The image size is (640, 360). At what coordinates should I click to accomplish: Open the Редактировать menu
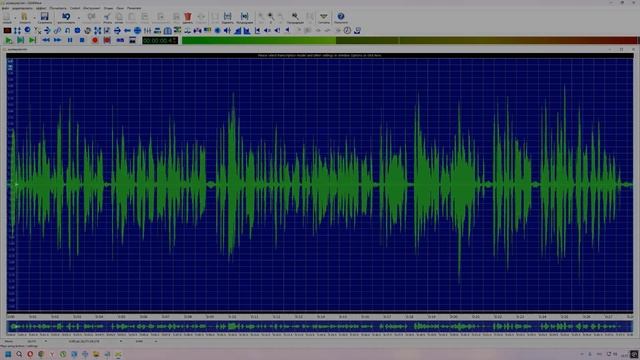click(22, 8)
